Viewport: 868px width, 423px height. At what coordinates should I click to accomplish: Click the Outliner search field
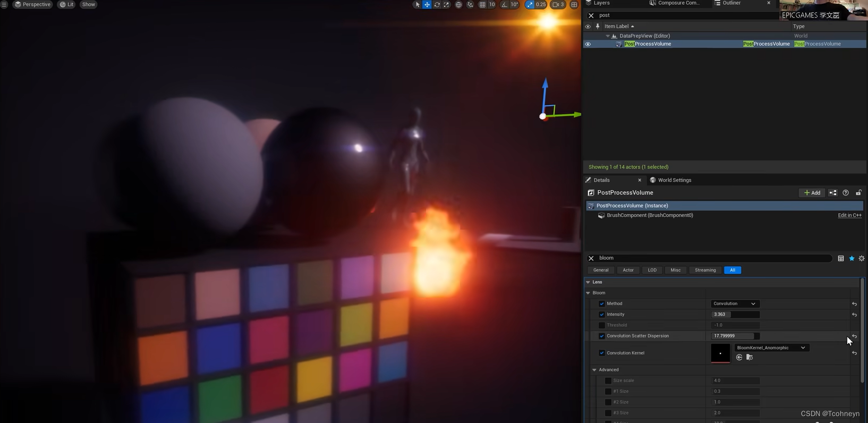tap(685, 15)
